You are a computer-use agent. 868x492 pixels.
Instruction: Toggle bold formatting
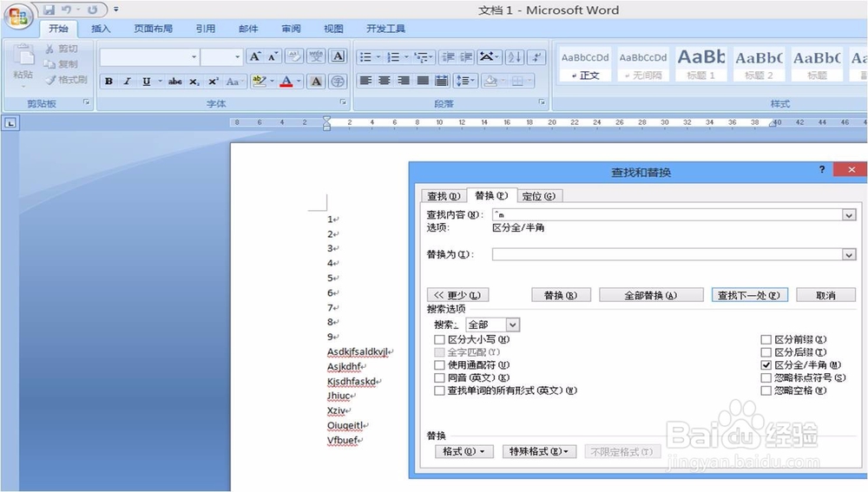[109, 82]
